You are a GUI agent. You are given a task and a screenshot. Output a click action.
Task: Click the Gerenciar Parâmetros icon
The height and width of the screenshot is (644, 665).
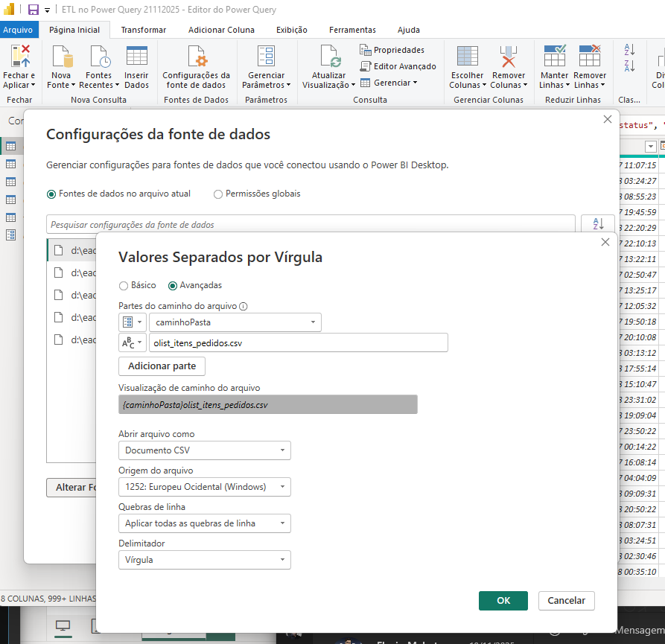point(266,57)
